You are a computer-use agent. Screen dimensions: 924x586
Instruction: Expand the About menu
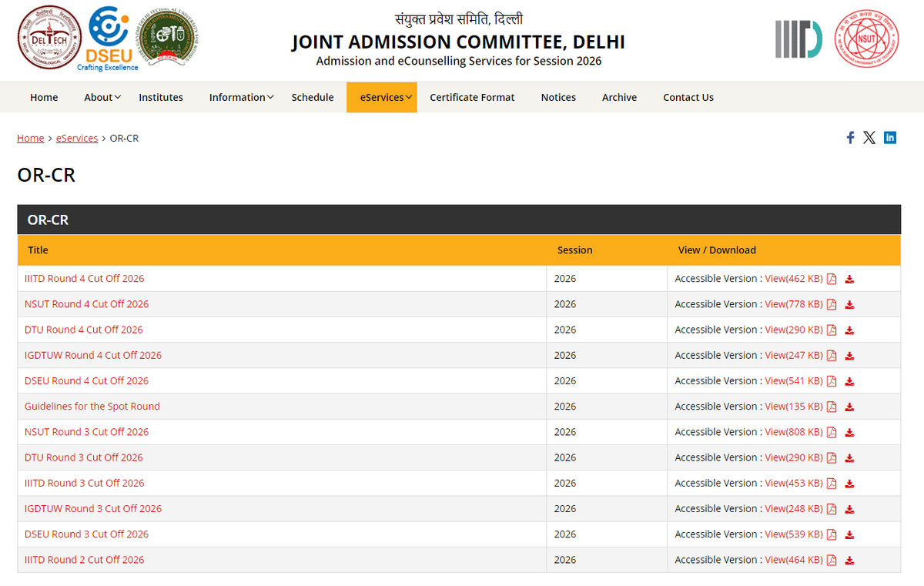[102, 97]
